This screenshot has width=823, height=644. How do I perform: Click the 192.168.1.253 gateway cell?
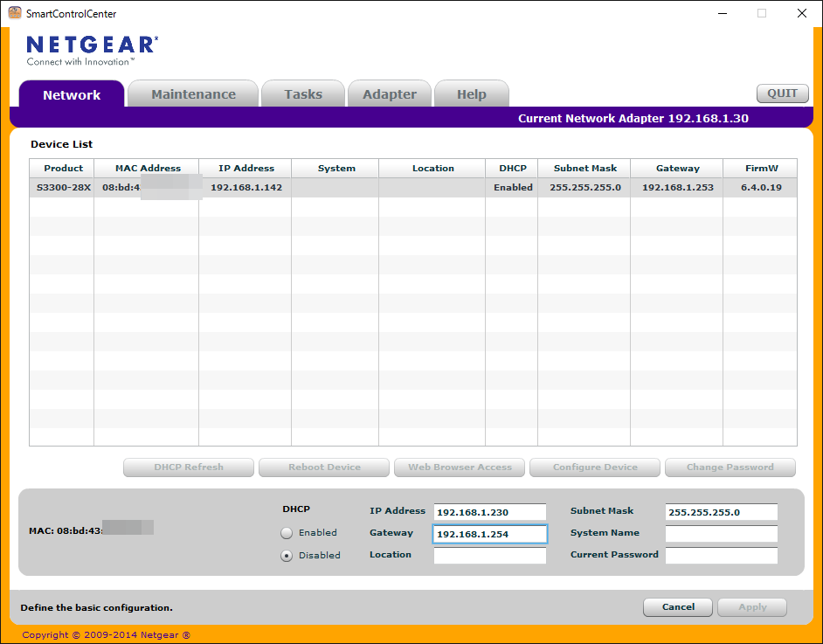(678, 187)
